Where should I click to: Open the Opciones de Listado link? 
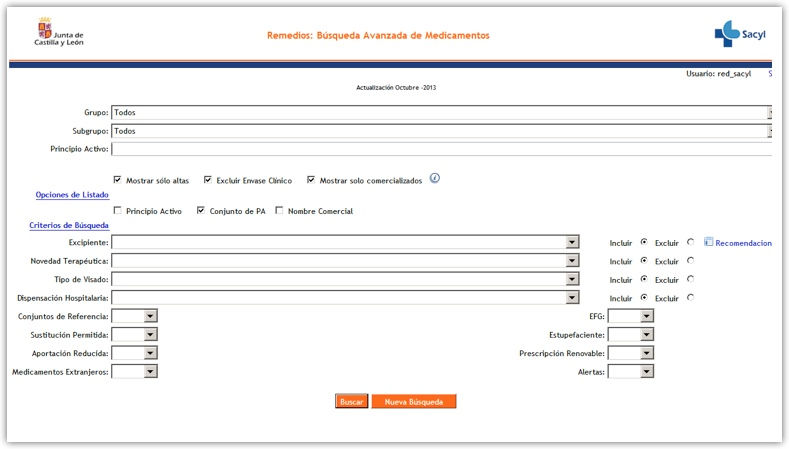pos(72,195)
